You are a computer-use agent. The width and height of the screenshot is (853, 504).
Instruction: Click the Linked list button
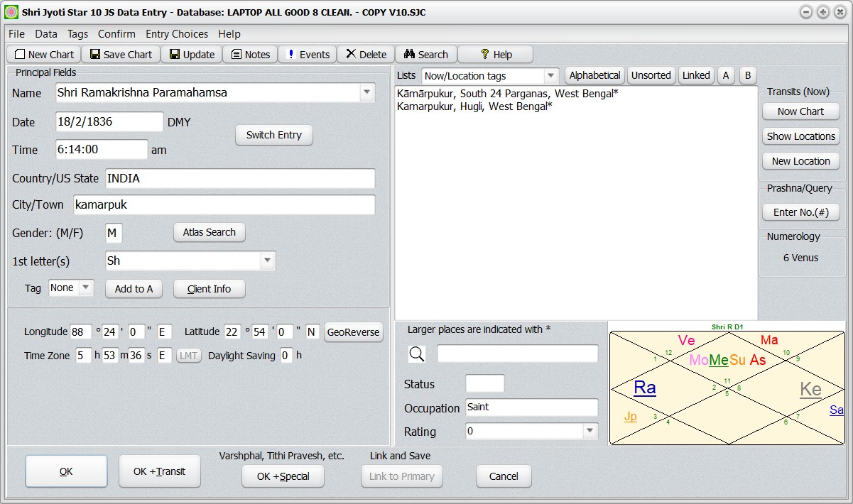click(696, 75)
